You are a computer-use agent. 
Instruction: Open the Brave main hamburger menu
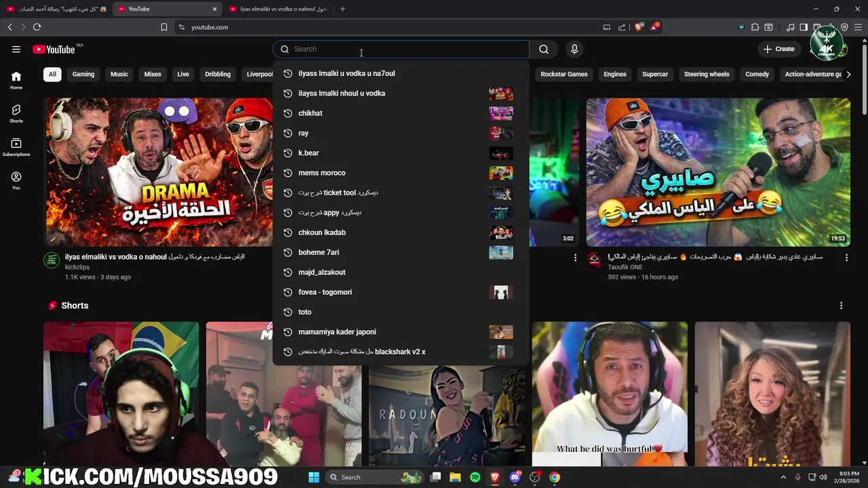click(x=858, y=27)
